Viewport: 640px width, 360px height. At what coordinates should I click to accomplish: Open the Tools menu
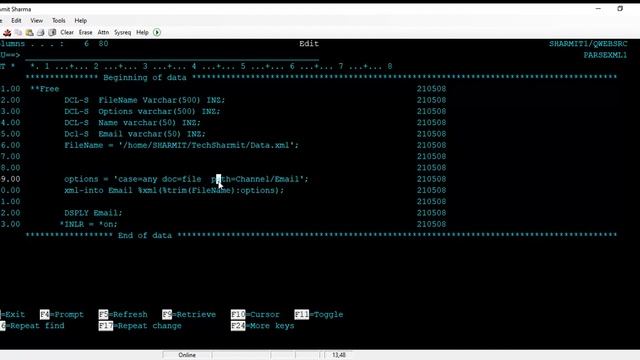point(58,20)
